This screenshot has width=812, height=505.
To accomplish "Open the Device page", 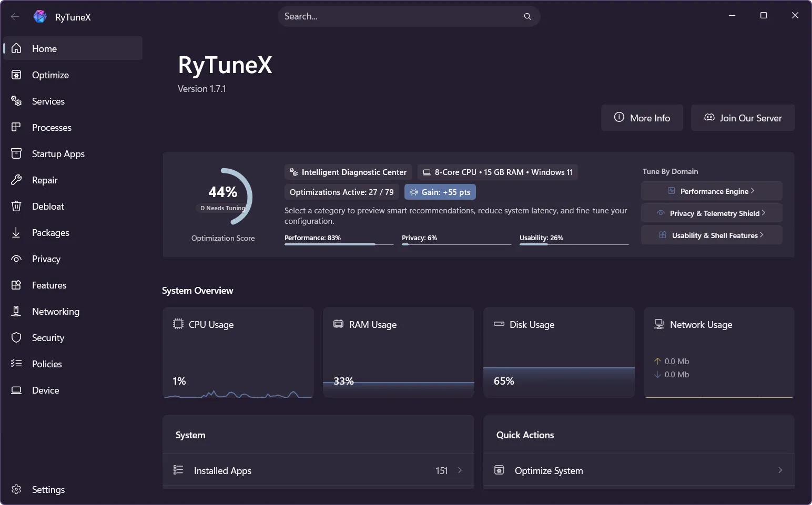I will (x=73, y=390).
